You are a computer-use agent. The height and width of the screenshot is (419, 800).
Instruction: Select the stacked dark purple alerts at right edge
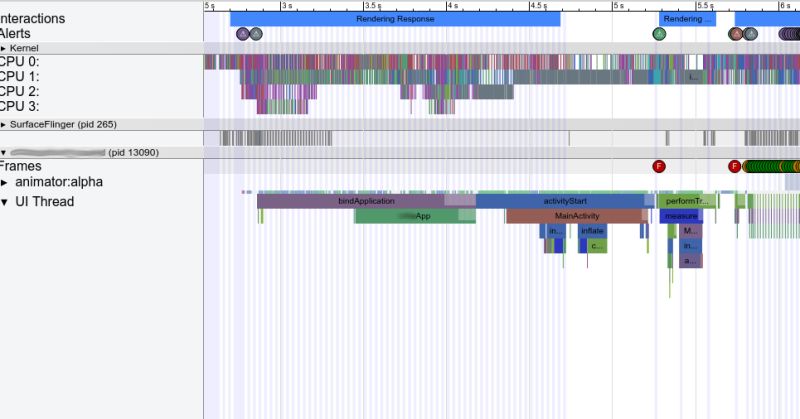click(x=789, y=34)
